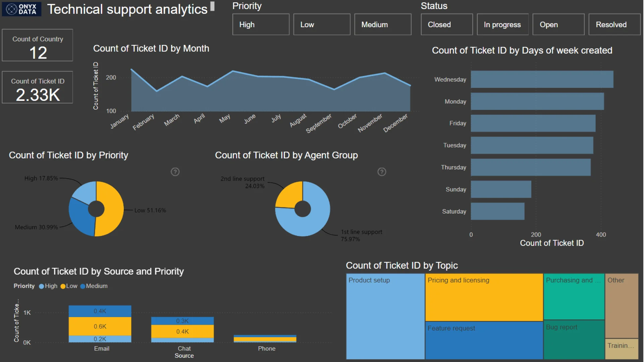Image resolution: width=644 pixels, height=362 pixels.
Task: Click Count of Ticket ID by Agent Group title
Action: (286, 155)
